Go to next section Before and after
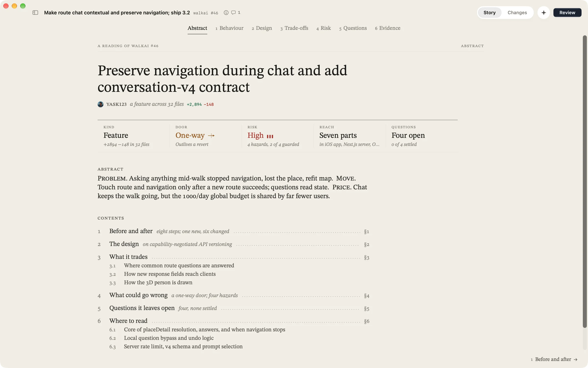The image size is (588, 368). click(x=554, y=359)
